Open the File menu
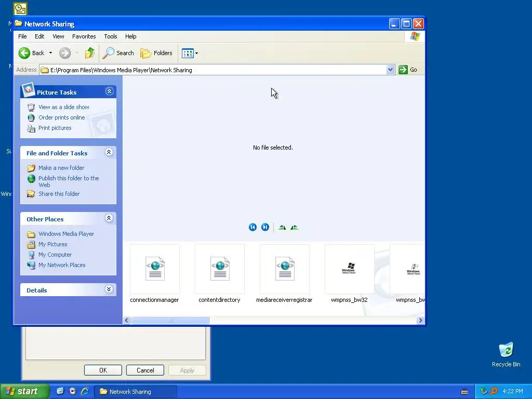This screenshot has width=532, height=399. (x=22, y=36)
